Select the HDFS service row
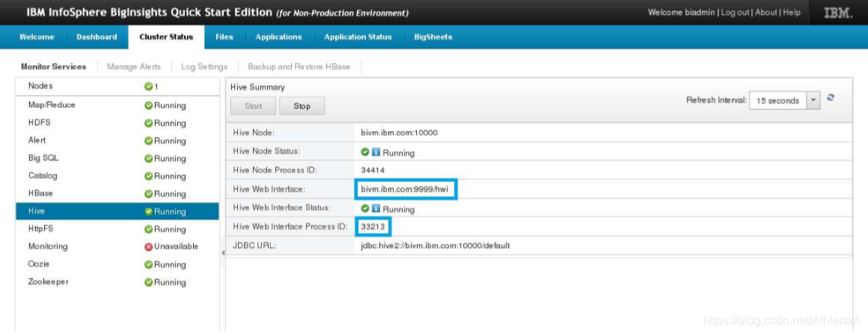The image size is (868, 334). click(x=117, y=123)
